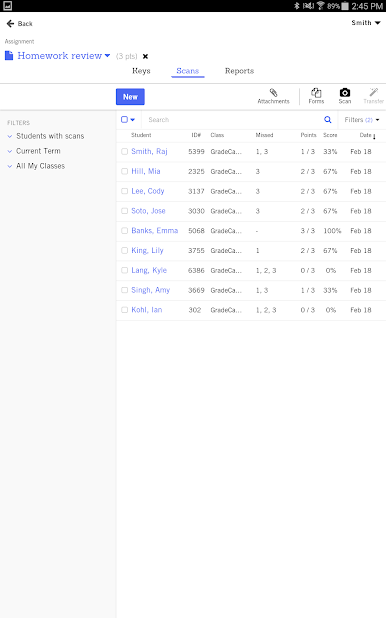Screen dimensions: 386x618
Task: Tap the picture notification icon in status bar
Action: tap(7, 6)
